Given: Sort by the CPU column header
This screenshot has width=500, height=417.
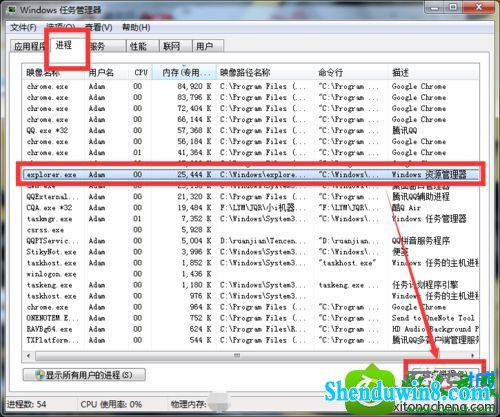Looking at the screenshot, I should [x=141, y=72].
